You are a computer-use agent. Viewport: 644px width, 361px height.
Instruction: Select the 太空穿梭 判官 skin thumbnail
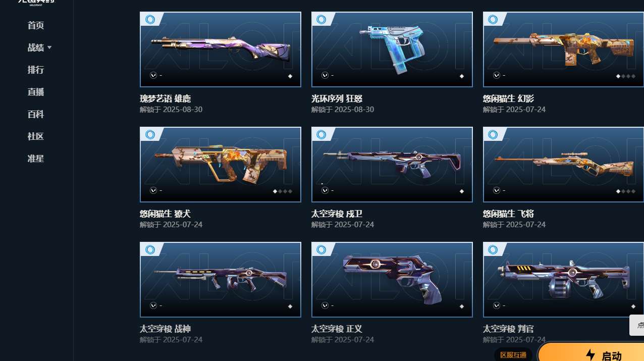pyautogui.click(x=563, y=280)
